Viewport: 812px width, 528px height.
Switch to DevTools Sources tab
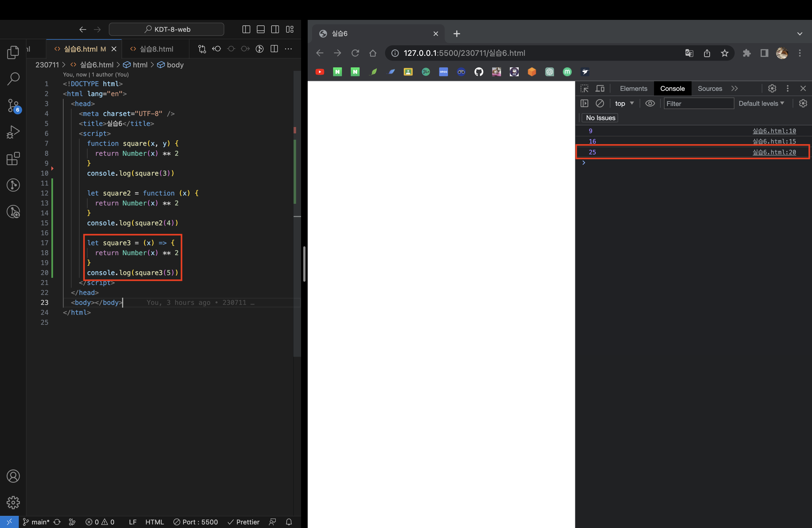tap(710, 88)
